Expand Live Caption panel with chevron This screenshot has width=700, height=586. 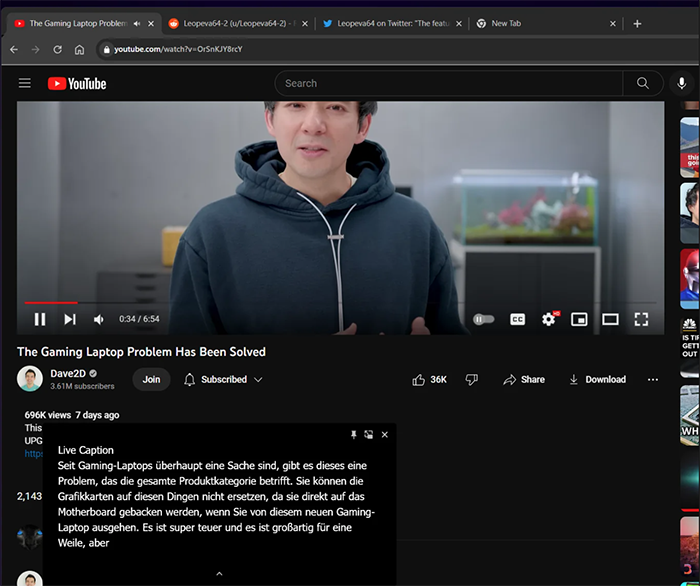pos(219,574)
